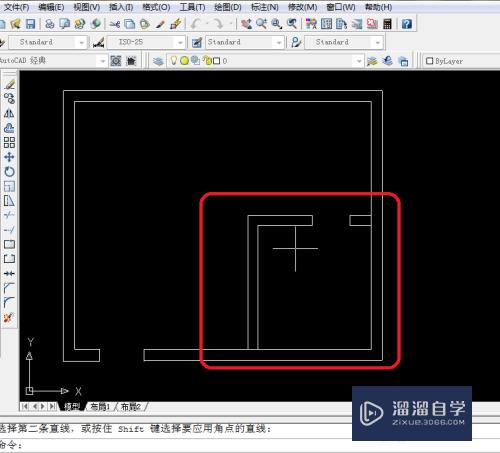Expand the Multileader Style Standard dropdown

(378, 43)
